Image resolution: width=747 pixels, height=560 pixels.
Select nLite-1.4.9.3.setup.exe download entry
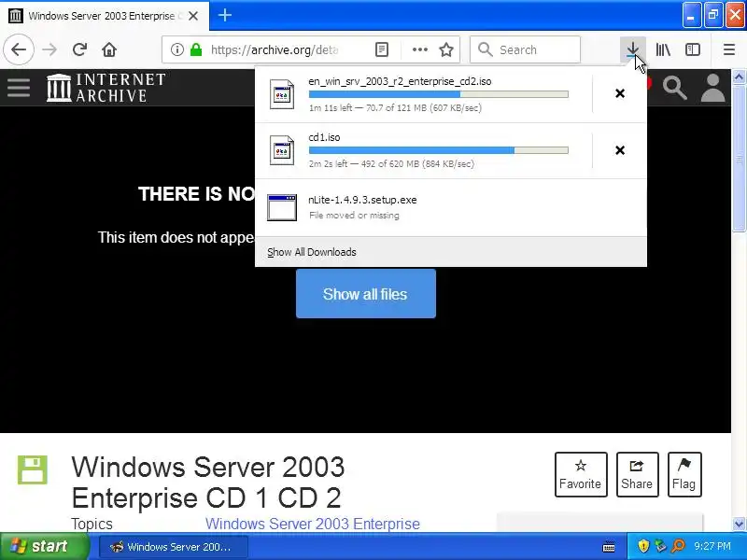451,207
